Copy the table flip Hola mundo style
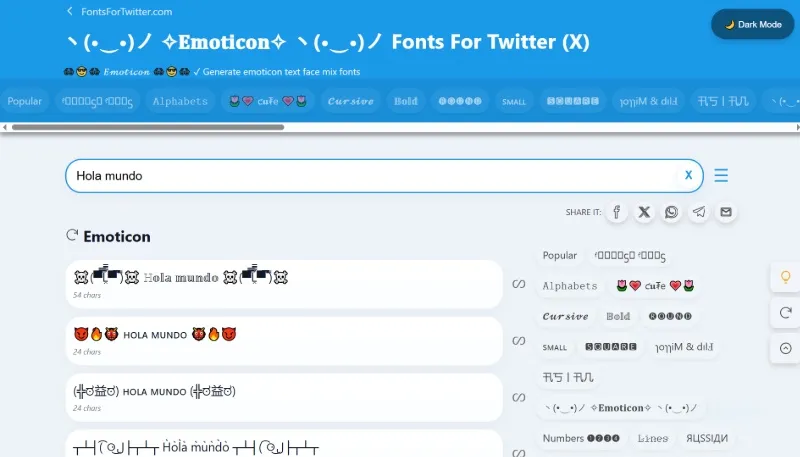The image size is (800, 457). coord(284,444)
